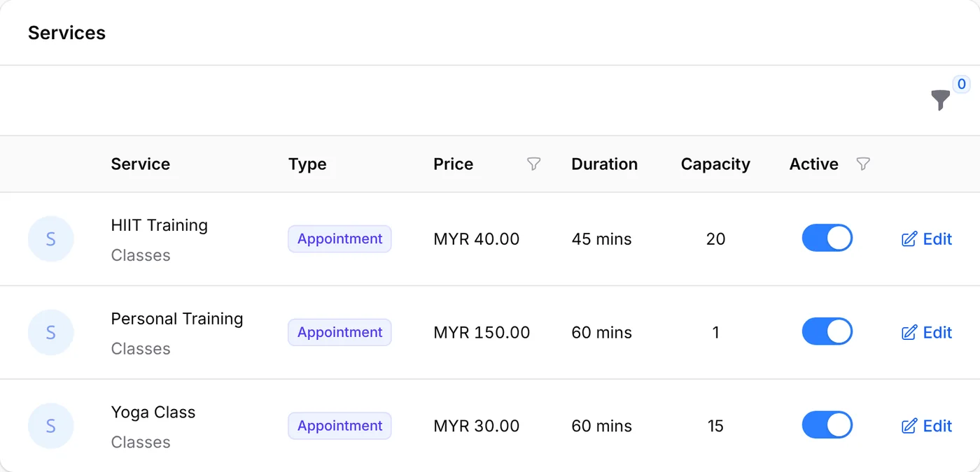Click the Appointment tag for Personal Training

pos(339,332)
